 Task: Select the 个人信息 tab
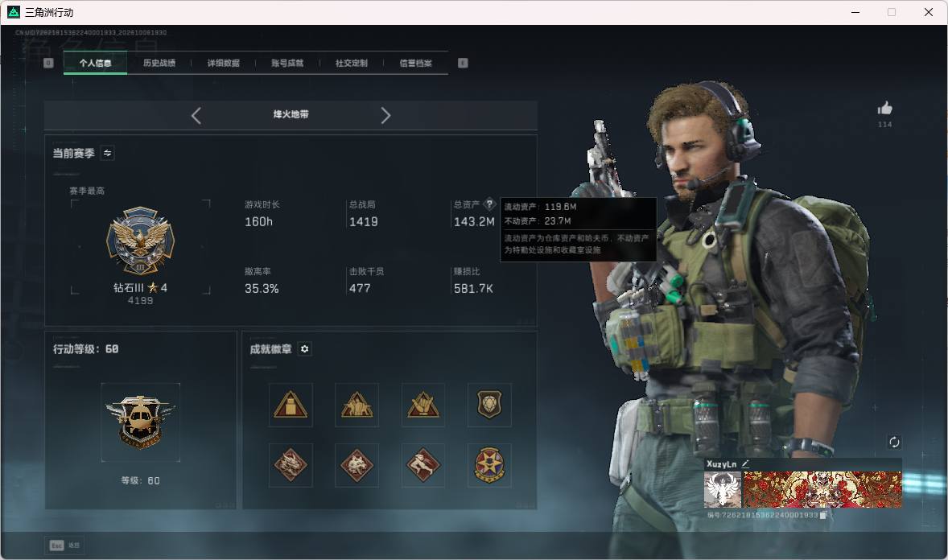95,63
